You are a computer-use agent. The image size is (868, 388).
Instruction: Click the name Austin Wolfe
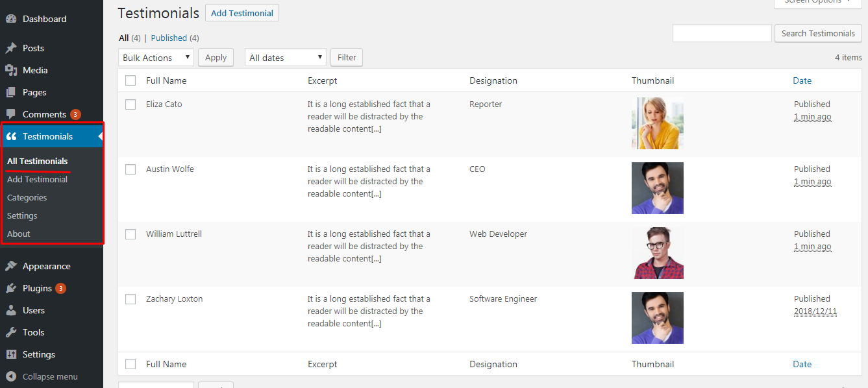click(x=170, y=169)
